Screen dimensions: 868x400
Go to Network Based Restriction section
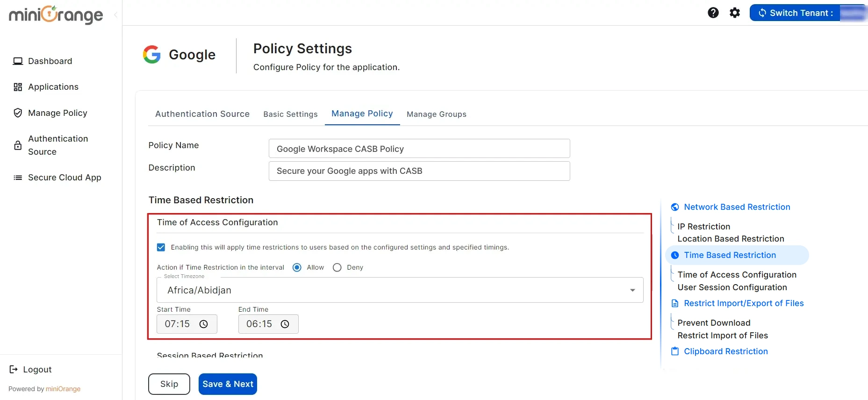pyautogui.click(x=737, y=207)
